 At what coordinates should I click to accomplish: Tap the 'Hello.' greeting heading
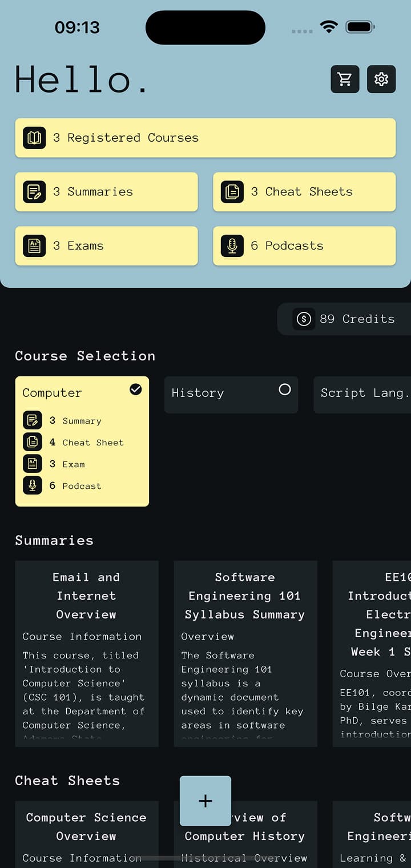[x=82, y=79]
